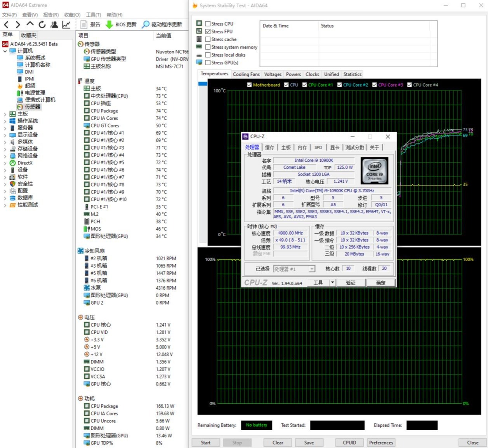Open the 内存 tab in CPU-Z
The height and width of the screenshot is (448, 488).
click(x=302, y=147)
